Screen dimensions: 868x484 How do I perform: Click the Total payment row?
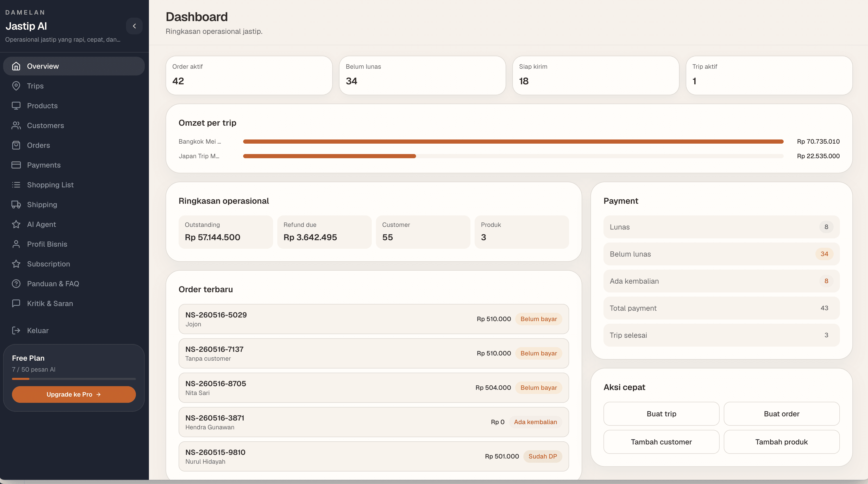pos(721,308)
